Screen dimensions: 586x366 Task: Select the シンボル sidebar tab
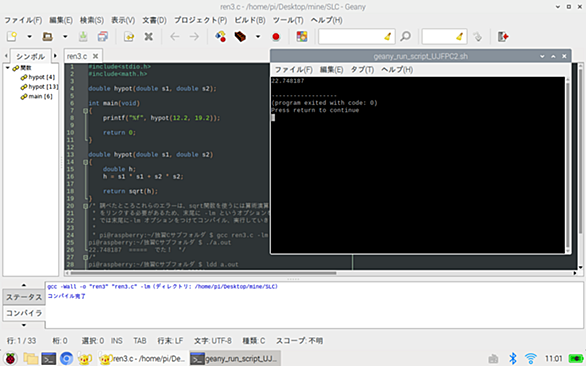tap(30, 57)
